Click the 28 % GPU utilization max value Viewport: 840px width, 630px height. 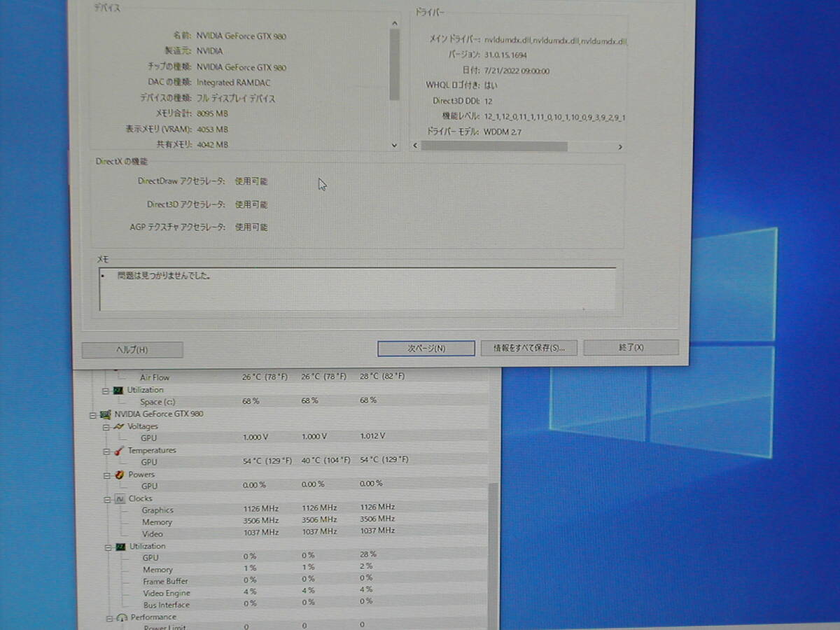tap(368, 554)
